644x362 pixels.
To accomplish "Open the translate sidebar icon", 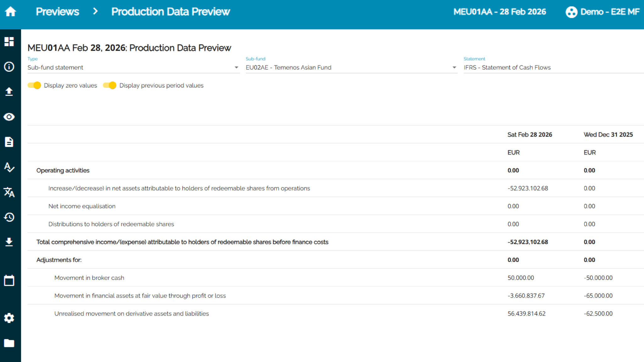I will [9, 192].
